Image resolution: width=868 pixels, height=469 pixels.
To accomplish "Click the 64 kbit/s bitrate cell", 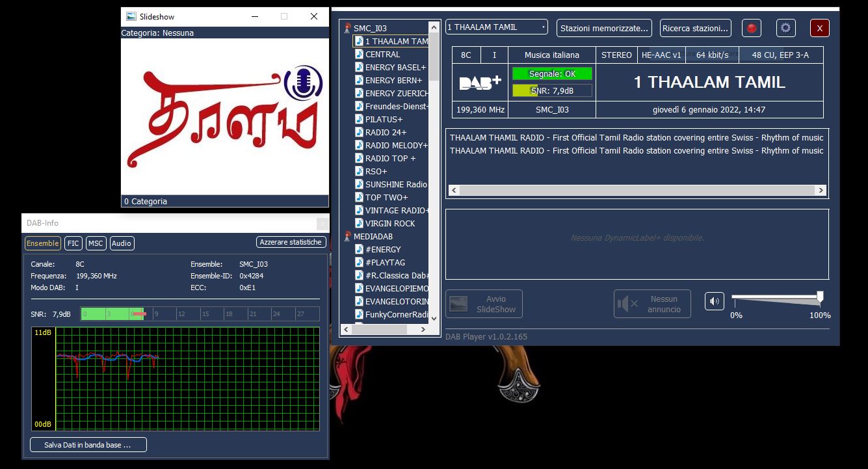I will (x=712, y=55).
